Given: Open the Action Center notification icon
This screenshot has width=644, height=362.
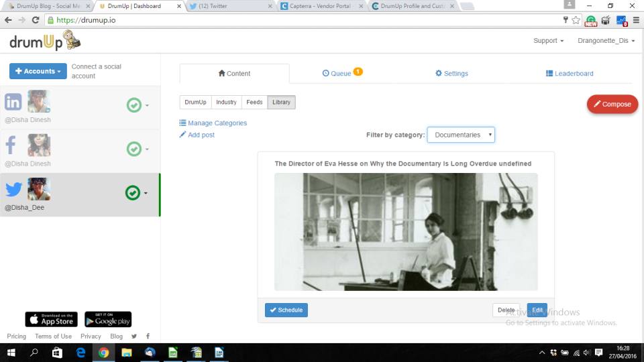Looking at the screenshot, I should point(599,353).
